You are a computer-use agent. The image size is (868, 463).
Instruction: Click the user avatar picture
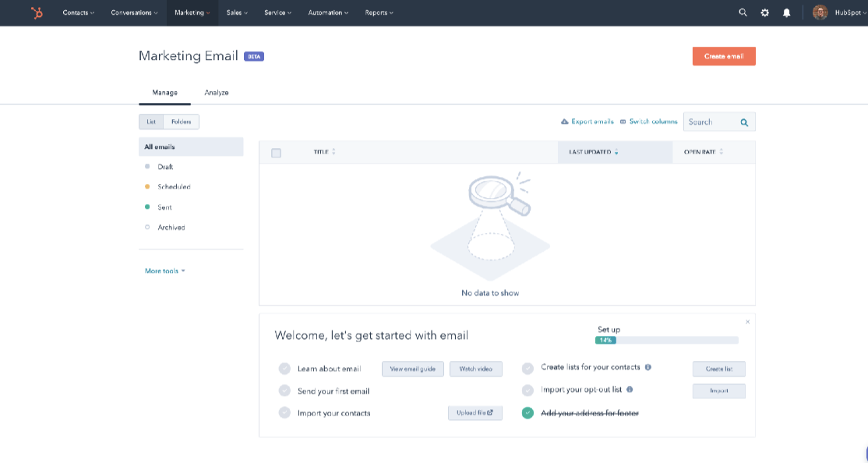(x=820, y=12)
